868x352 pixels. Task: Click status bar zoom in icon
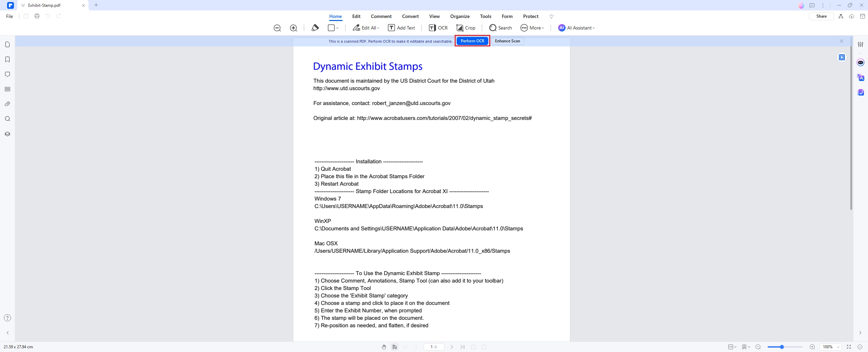pyautogui.click(x=812, y=347)
